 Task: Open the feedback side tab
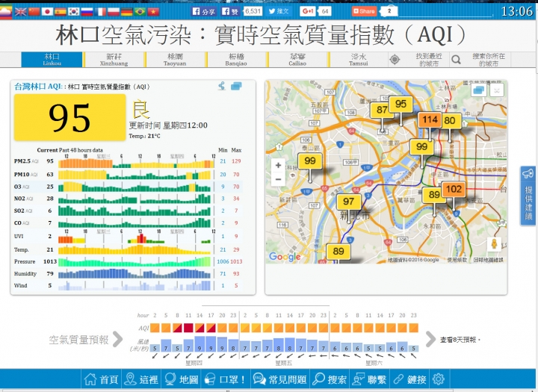528,196
